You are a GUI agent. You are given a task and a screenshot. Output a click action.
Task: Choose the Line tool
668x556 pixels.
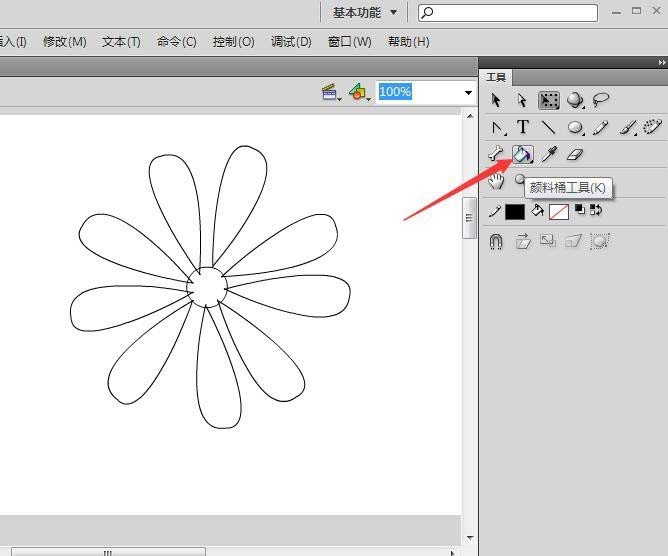[x=548, y=127]
